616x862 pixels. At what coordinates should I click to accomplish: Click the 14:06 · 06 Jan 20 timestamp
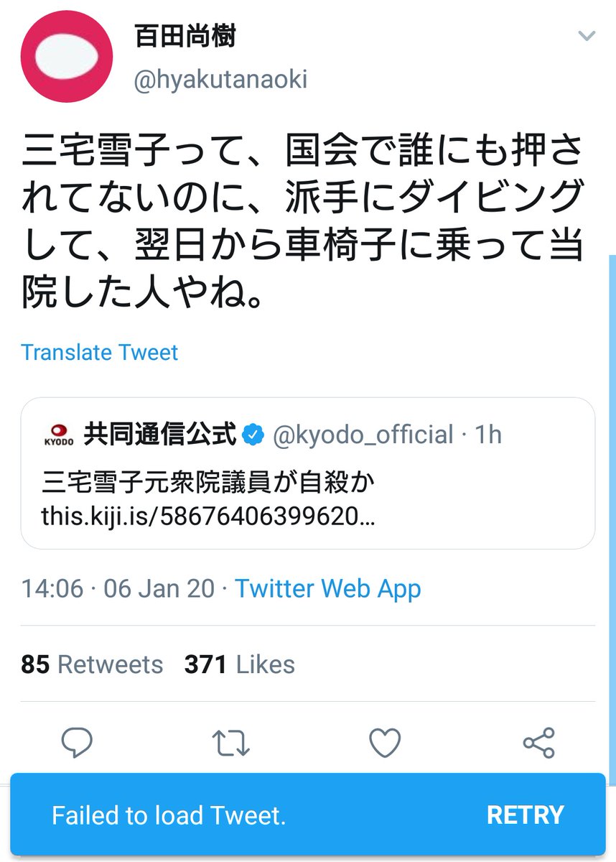[118, 589]
